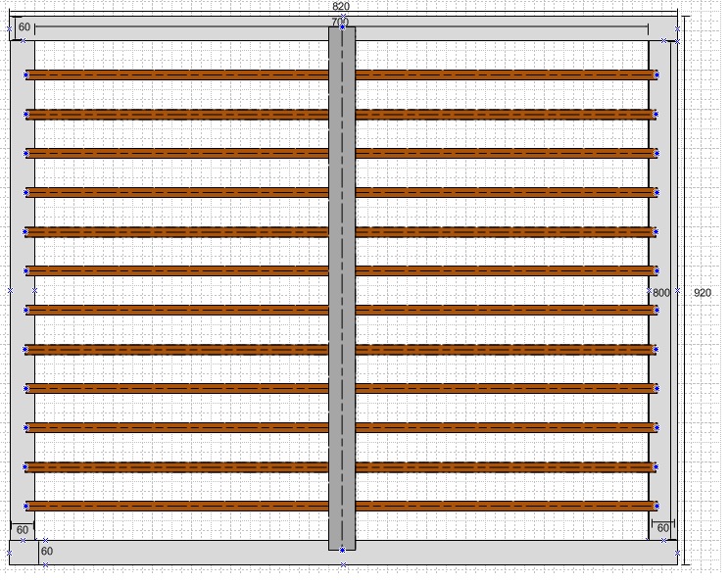Viewport: 728px width, 583px height.
Task: Select the 60 label inside bottom frame bar
Action: point(47,551)
